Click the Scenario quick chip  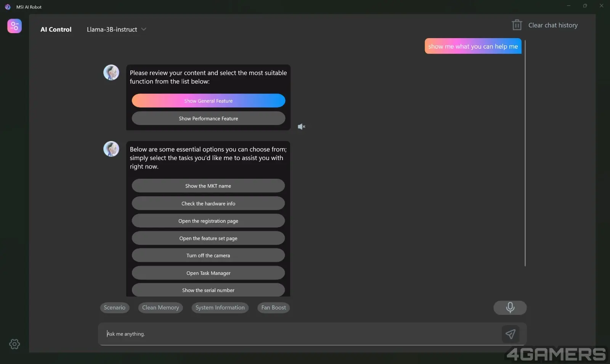coord(115,308)
